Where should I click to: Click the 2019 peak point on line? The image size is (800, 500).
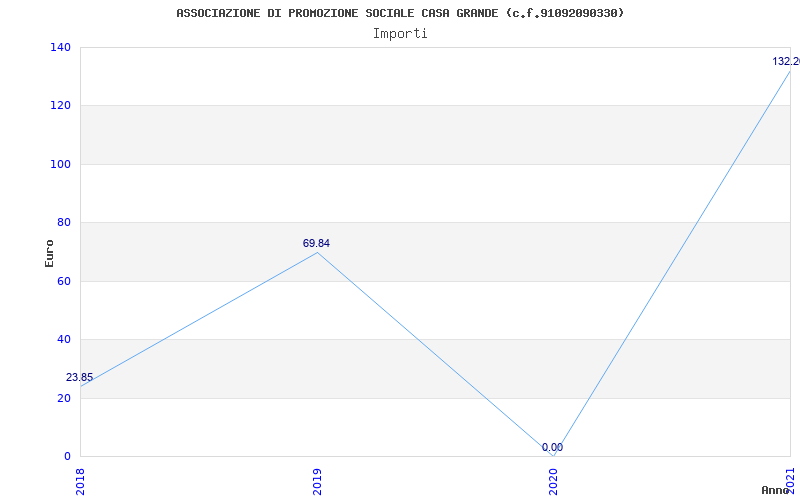tap(317, 252)
